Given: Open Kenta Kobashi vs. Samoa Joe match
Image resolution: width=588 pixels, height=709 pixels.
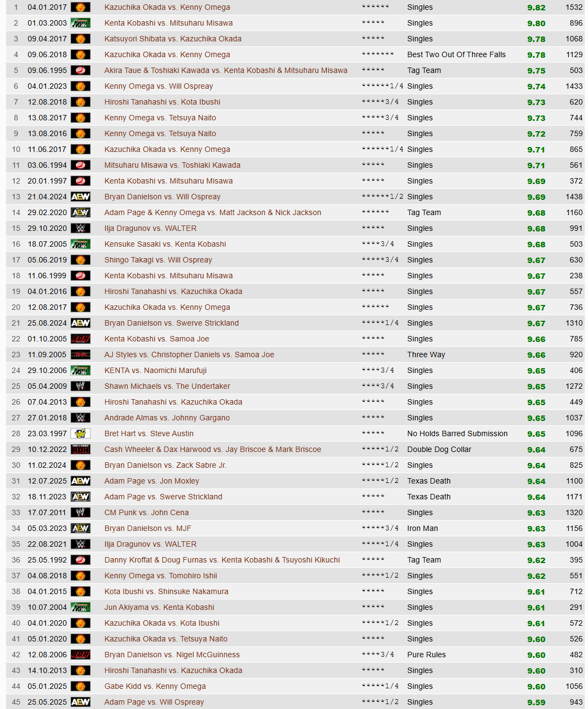Looking at the screenshot, I should coord(157,339).
